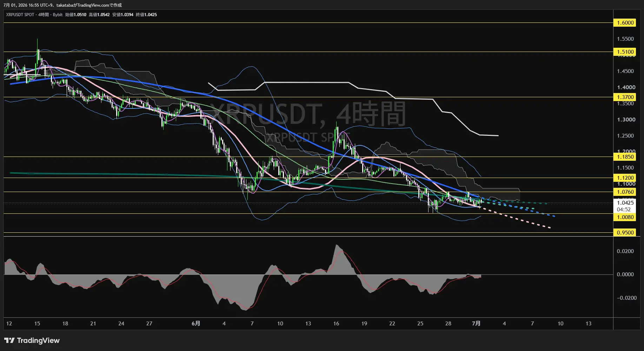Click the TradingView logo icon
Image resolution: width=644 pixels, height=351 pixels.
coord(9,340)
